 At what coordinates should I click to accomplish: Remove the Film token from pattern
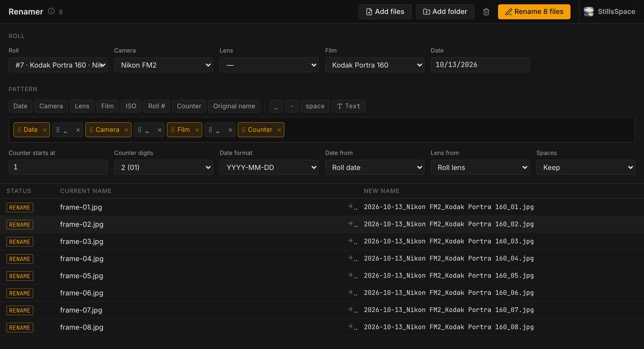pos(197,130)
